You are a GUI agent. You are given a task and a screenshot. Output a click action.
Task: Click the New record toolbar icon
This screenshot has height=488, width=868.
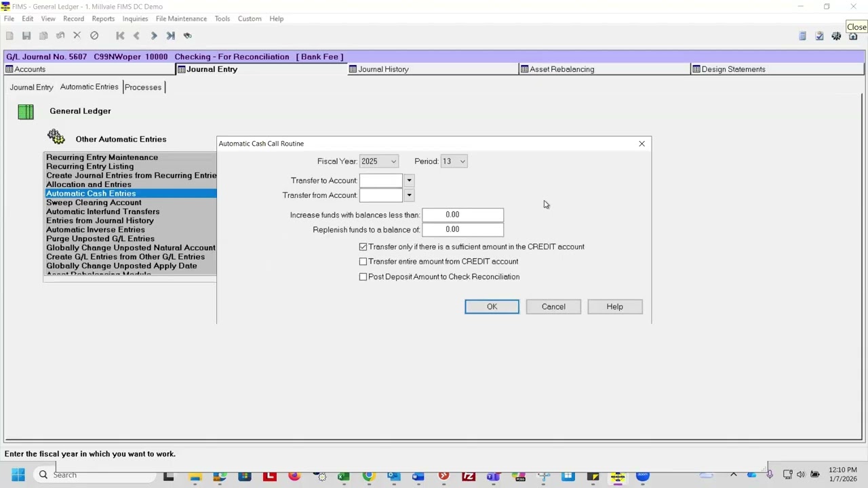[9, 35]
